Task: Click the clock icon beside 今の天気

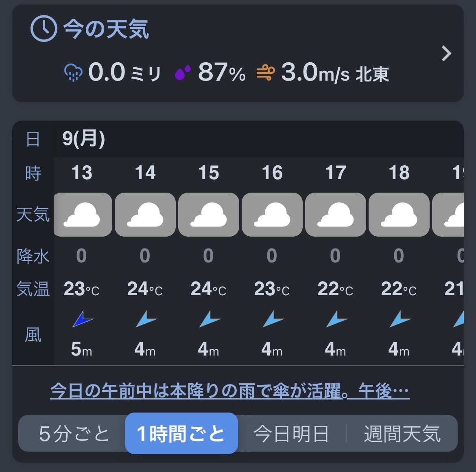Action: coord(44,29)
